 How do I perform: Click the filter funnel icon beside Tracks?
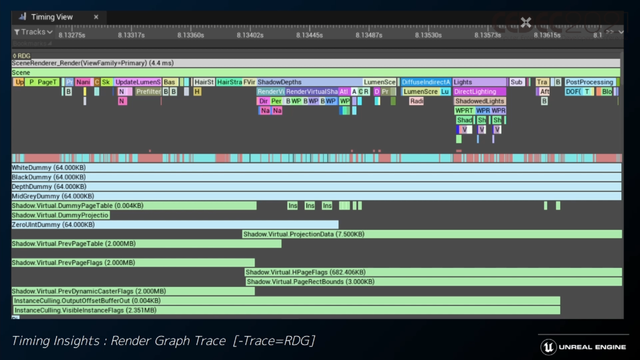click(17, 32)
